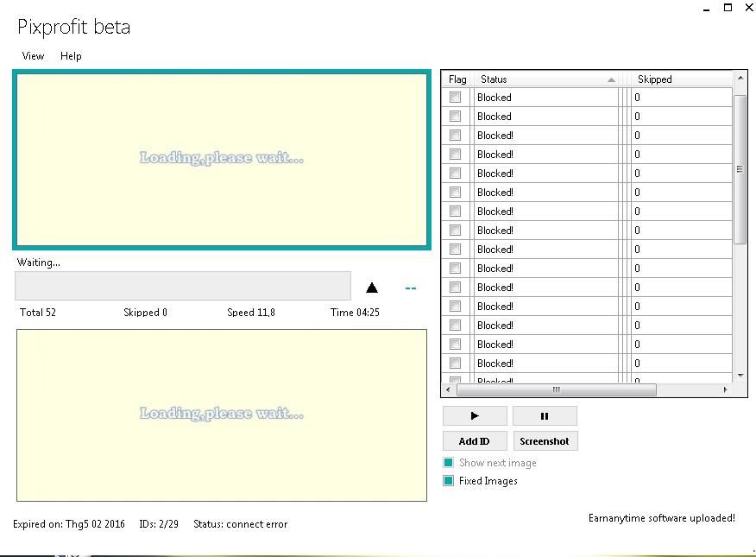Click the list's horizontal scroll right arrow
This screenshot has height=557, width=756.
click(725, 389)
